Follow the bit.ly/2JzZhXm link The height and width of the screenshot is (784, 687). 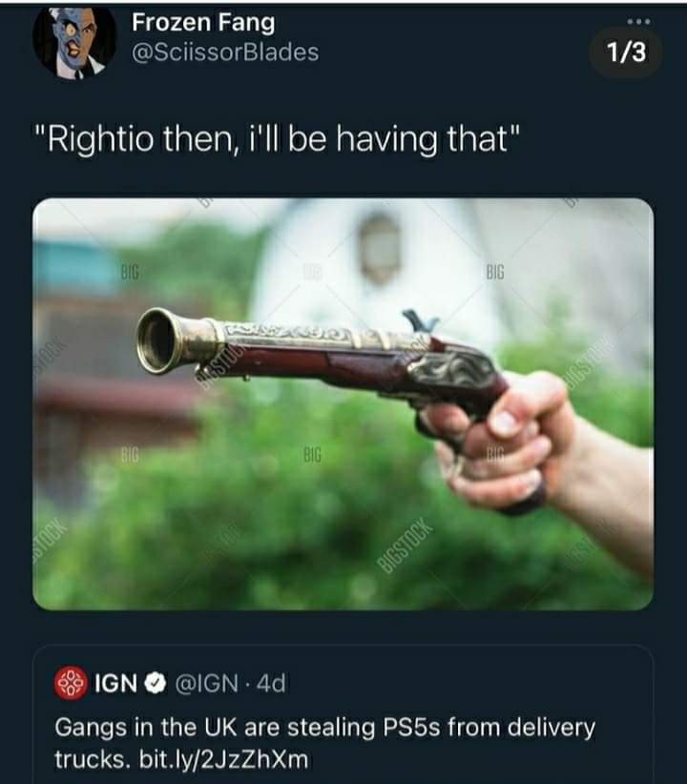[223, 759]
